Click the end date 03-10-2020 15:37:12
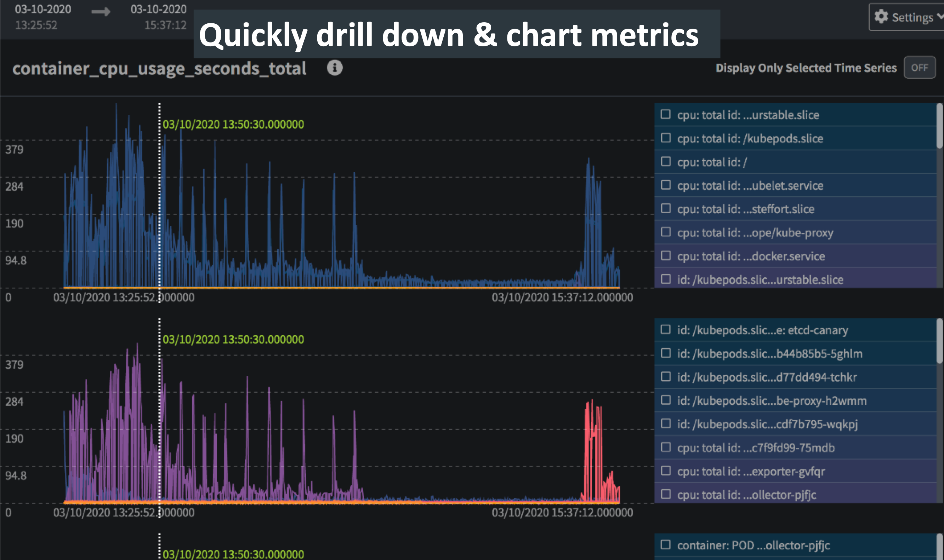Viewport: 944px width, 560px height. click(159, 17)
